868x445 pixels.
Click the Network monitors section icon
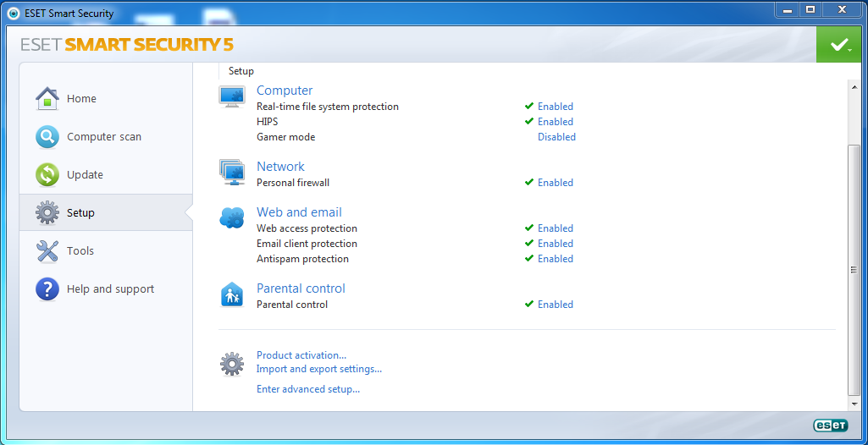point(232,173)
